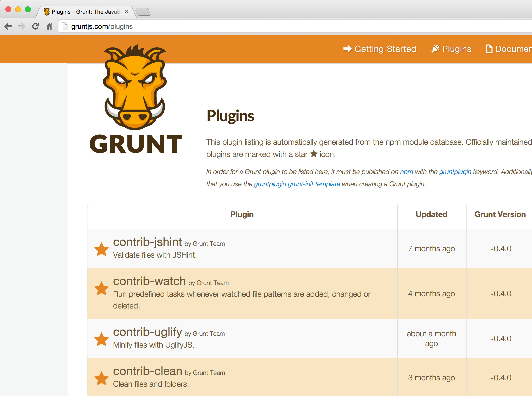Follow the gruntplugin keyword link
The width and height of the screenshot is (532, 396).
455,172
